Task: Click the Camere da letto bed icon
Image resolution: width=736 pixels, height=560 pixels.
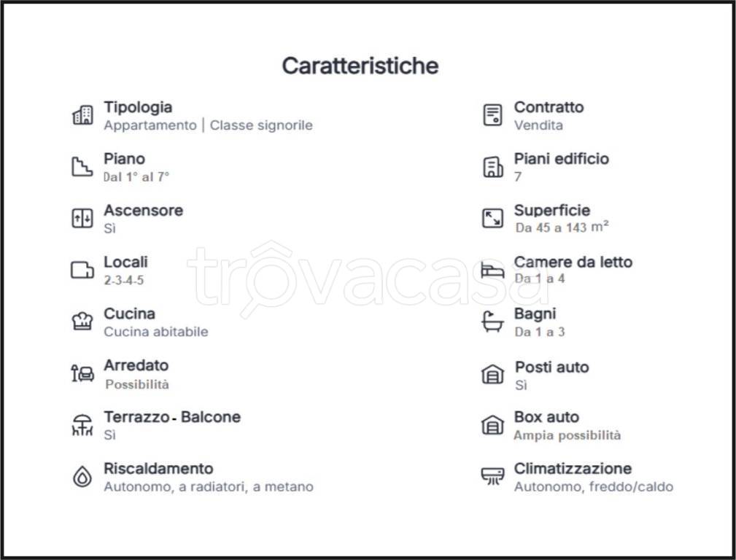Action: click(493, 270)
